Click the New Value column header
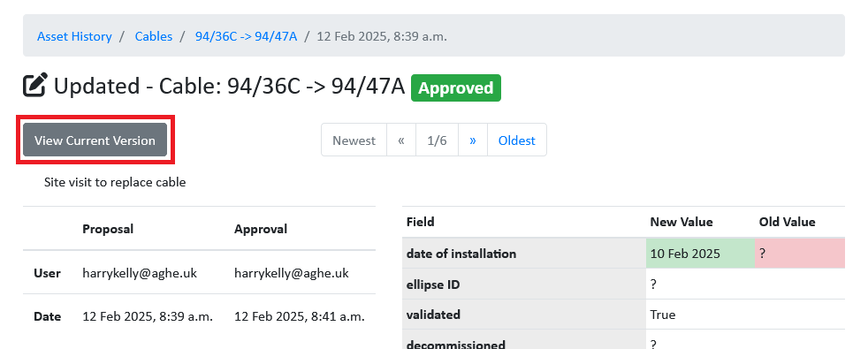868x349 pixels. click(x=681, y=222)
